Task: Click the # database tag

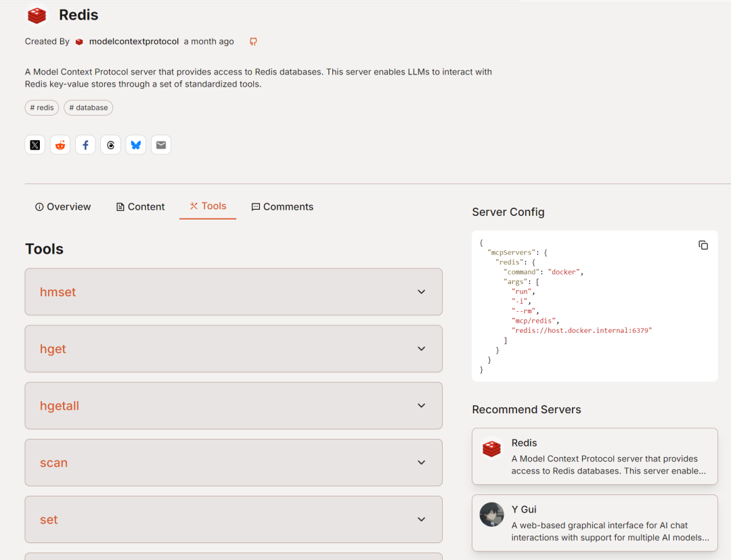Action: click(x=89, y=108)
